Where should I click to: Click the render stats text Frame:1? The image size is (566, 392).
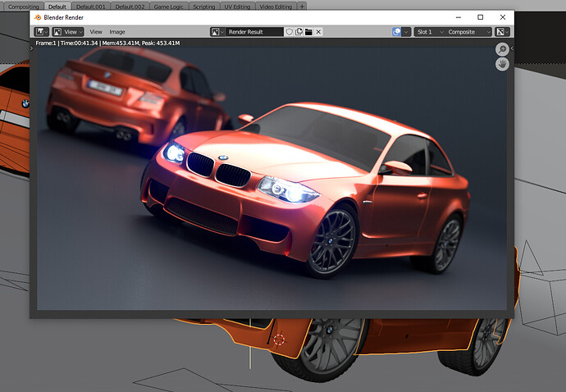[x=46, y=43]
